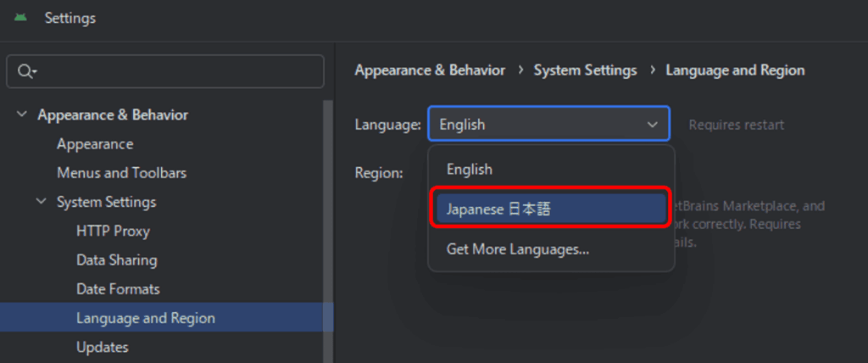Collapse the System Settings tree node
The height and width of the screenshot is (363, 868).
[42, 202]
